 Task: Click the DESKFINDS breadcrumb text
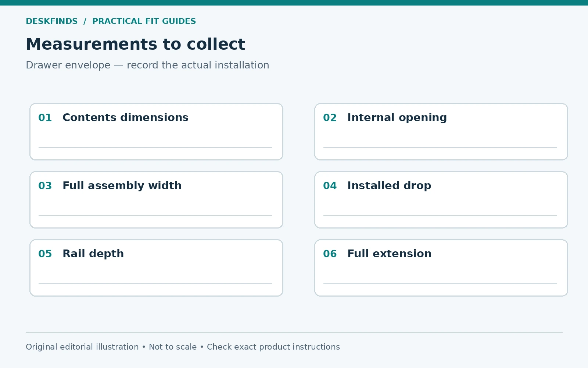(52, 21)
